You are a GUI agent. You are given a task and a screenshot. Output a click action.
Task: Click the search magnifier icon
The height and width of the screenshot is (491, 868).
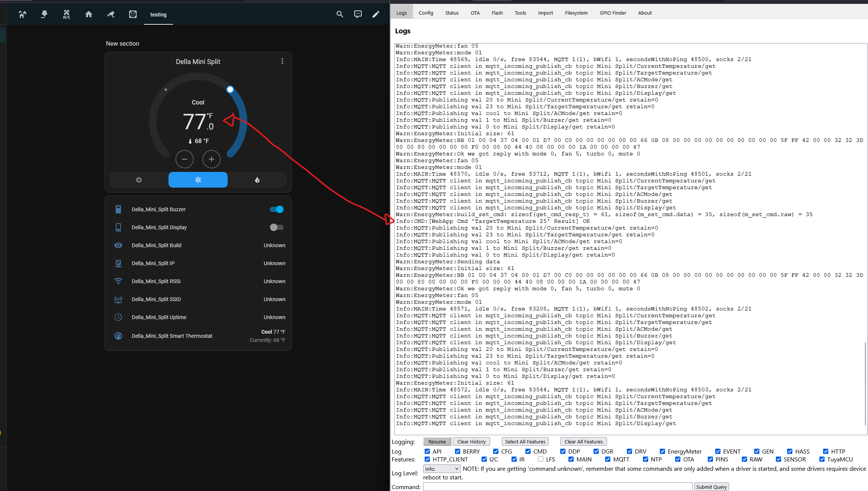[x=340, y=14]
